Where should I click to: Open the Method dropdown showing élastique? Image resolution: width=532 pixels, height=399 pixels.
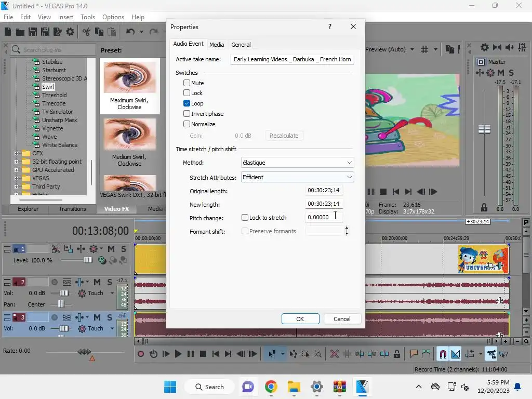[x=297, y=163]
